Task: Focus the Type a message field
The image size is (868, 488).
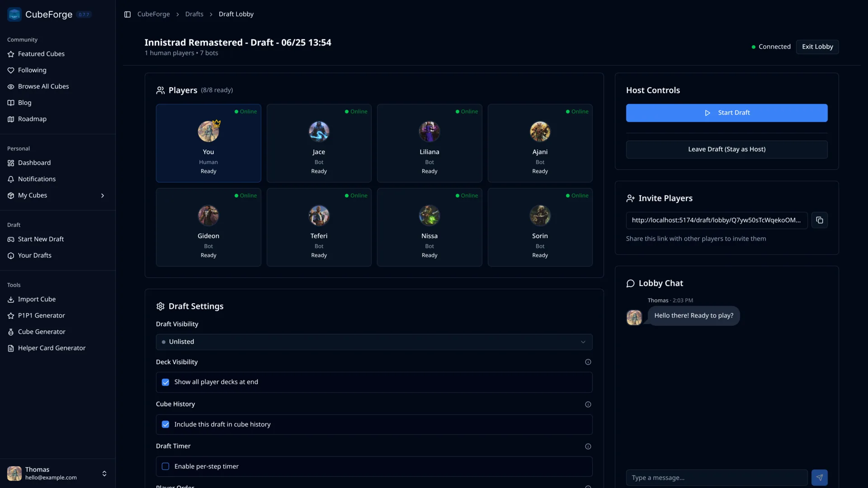Action: (717, 478)
